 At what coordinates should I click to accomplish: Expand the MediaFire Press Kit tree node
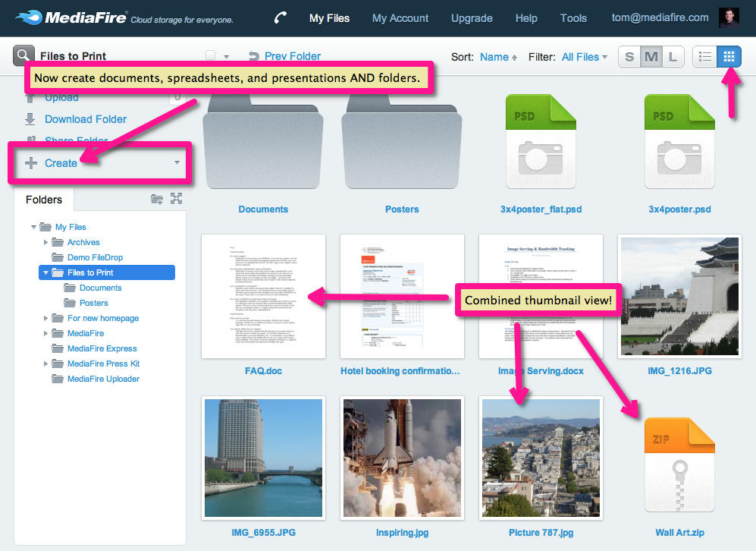(45, 364)
